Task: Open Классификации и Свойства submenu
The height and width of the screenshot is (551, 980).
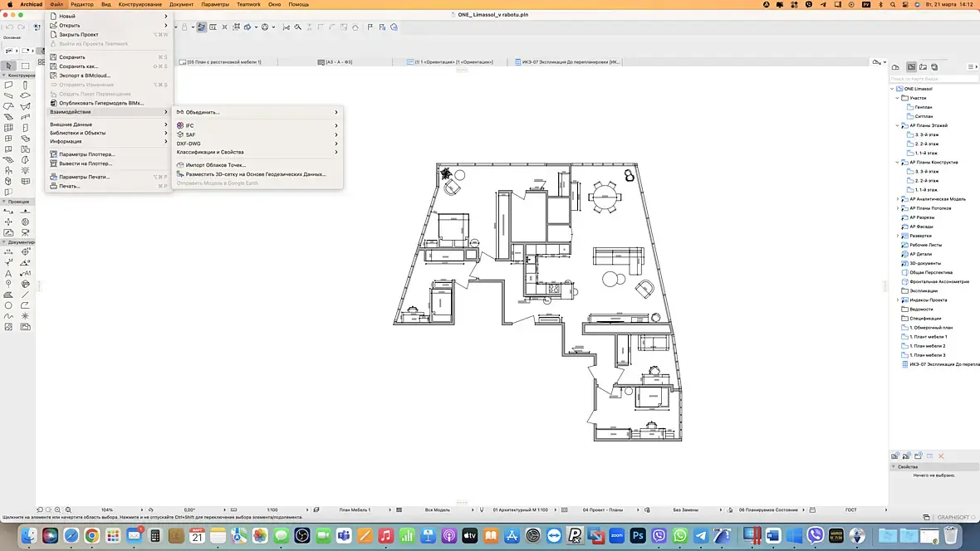Action: pos(257,153)
